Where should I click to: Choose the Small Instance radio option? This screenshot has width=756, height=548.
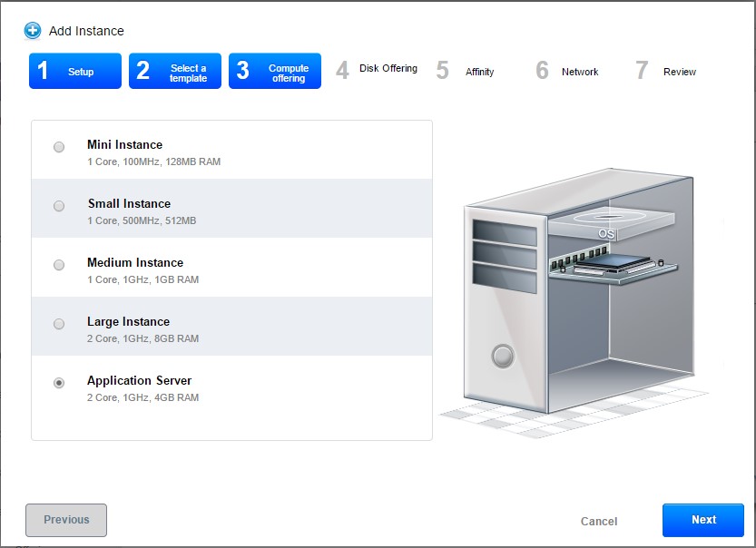[x=59, y=206]
